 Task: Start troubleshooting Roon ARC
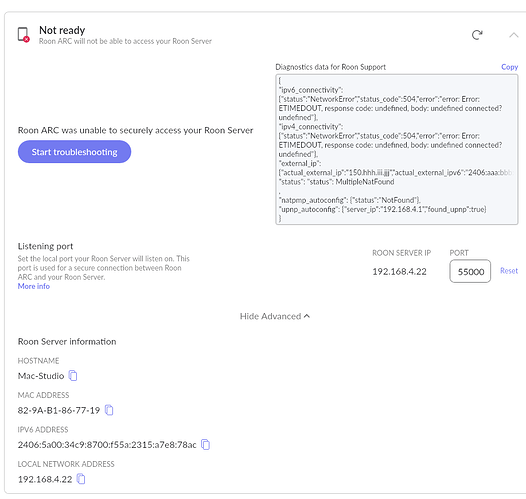point(74,152)
